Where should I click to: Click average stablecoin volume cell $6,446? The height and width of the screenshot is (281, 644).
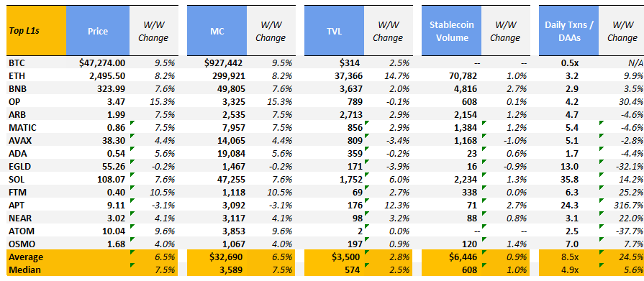[463, 257]
